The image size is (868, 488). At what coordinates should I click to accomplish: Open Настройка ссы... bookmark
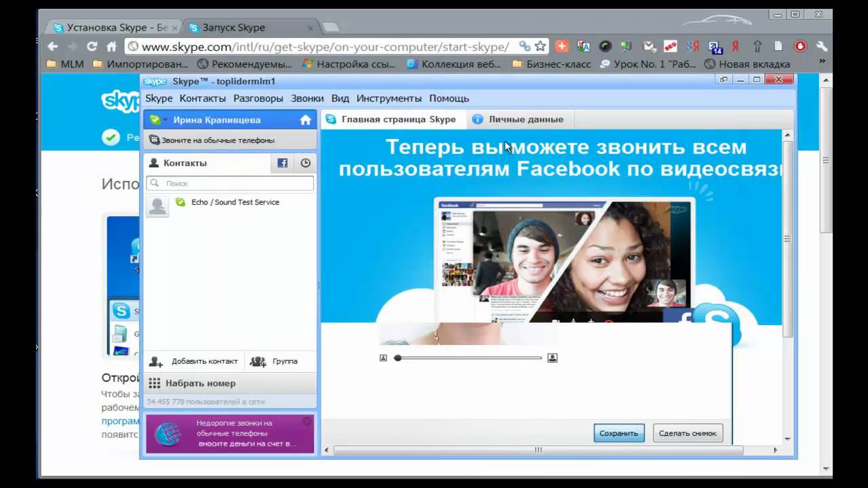[x=349, y=64]
